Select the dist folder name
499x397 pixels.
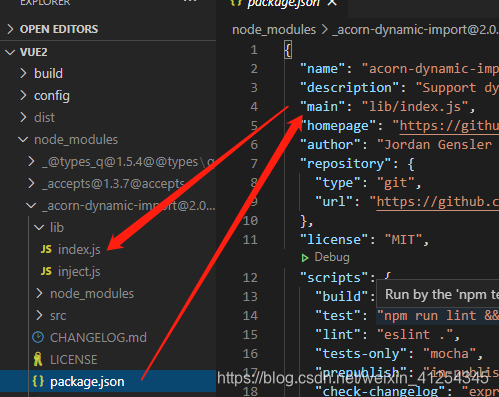click(44, 117)
